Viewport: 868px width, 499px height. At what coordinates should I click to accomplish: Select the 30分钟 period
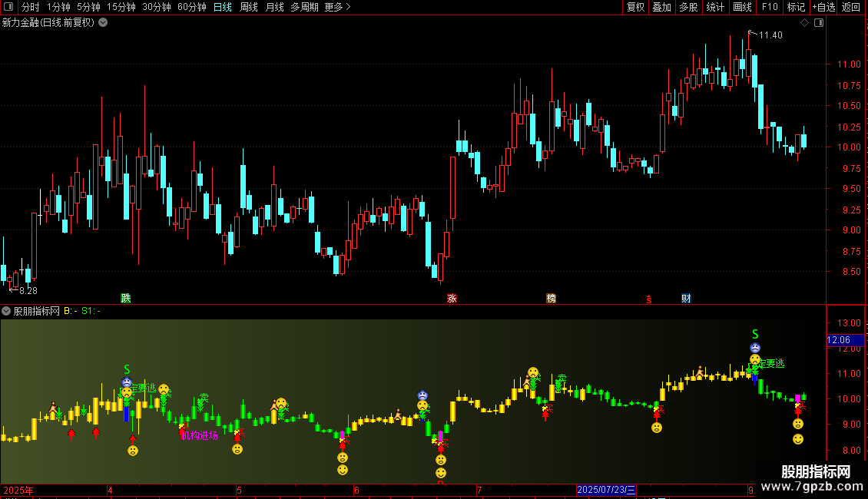(157, 7)
